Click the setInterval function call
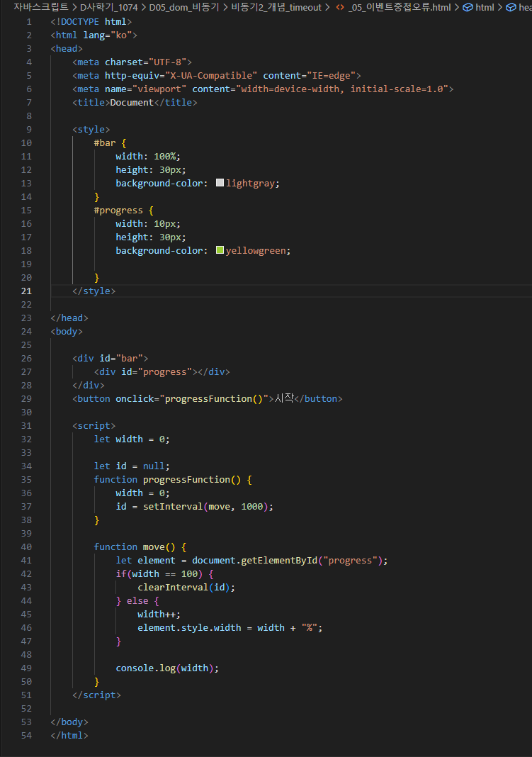532x757 pixels. click(x=173, y=506)
